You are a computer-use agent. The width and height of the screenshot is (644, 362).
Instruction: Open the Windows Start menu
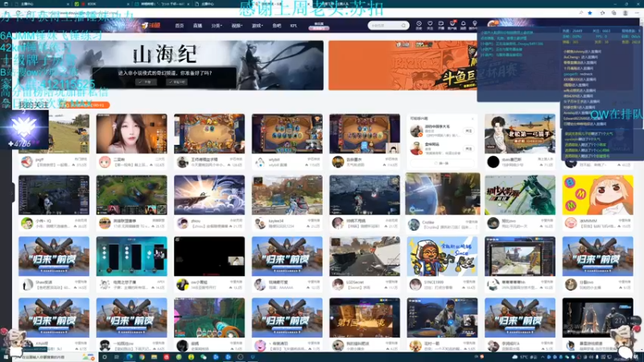[5, 357]
